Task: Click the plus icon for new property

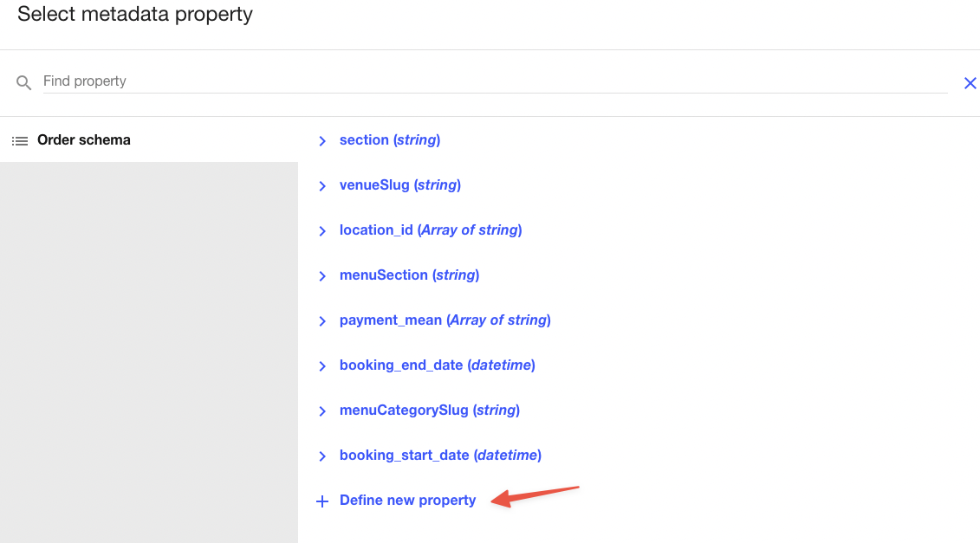Action: 322,501
